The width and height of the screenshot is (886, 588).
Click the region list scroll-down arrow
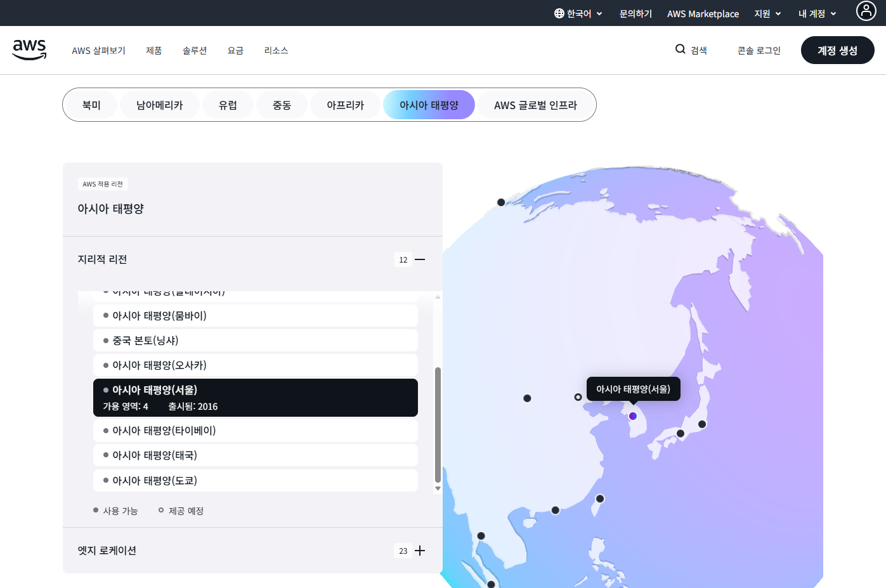tap(438, 488)
